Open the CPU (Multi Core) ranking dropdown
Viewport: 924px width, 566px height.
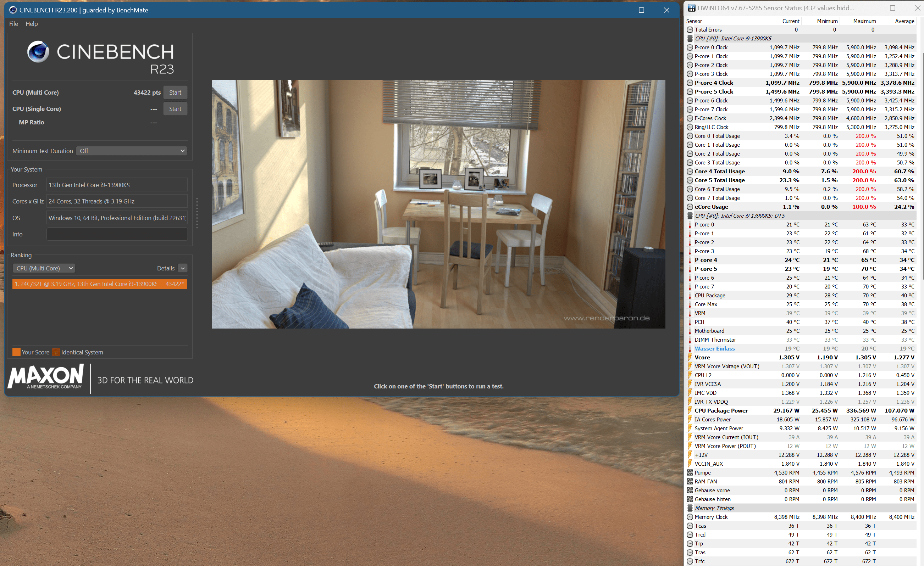44,268
